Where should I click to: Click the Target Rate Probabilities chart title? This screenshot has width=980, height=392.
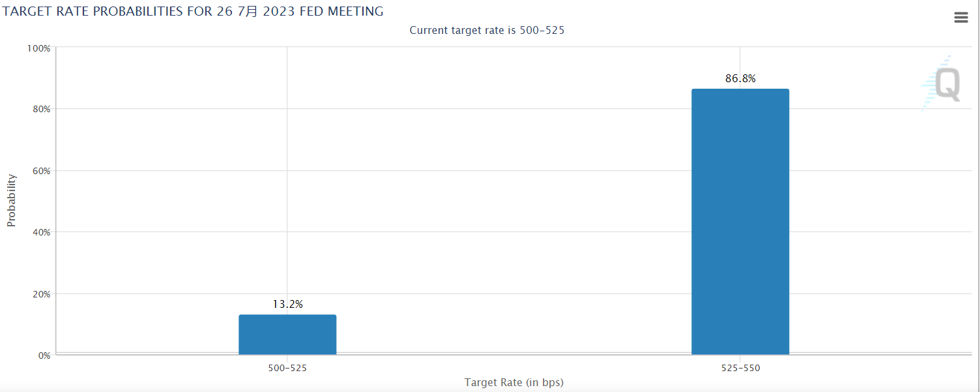click(x=193, y=11)
